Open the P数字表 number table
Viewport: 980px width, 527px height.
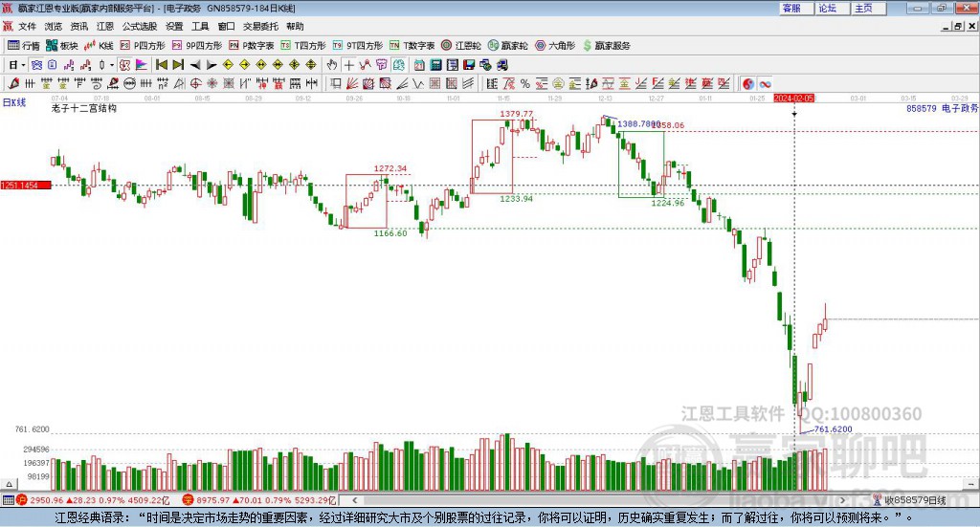pos(252,46)
